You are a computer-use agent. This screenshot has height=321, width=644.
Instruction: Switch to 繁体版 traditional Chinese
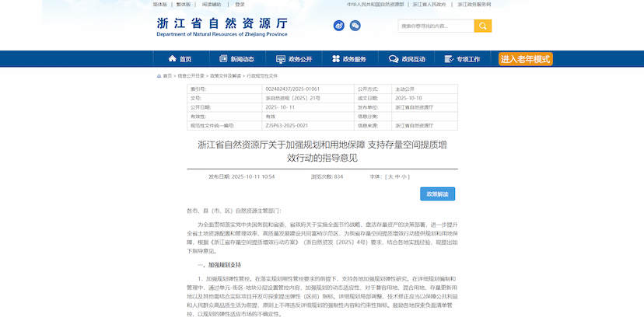[x=184, y=4]
